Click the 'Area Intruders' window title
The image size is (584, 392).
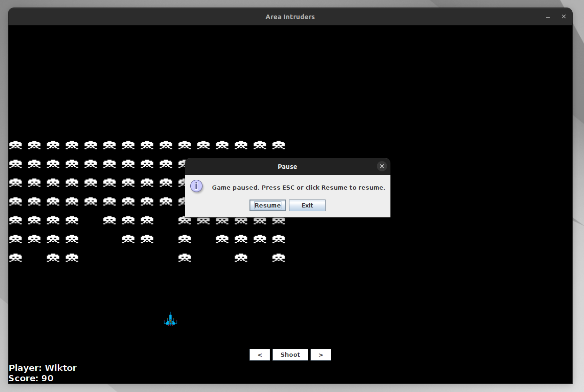point(290,17)
